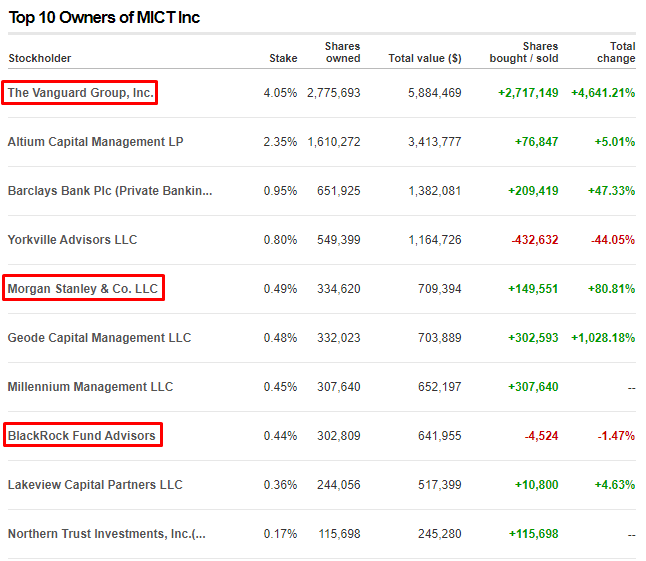Click the 5,884,469 total value cell

tap(435, 93)
